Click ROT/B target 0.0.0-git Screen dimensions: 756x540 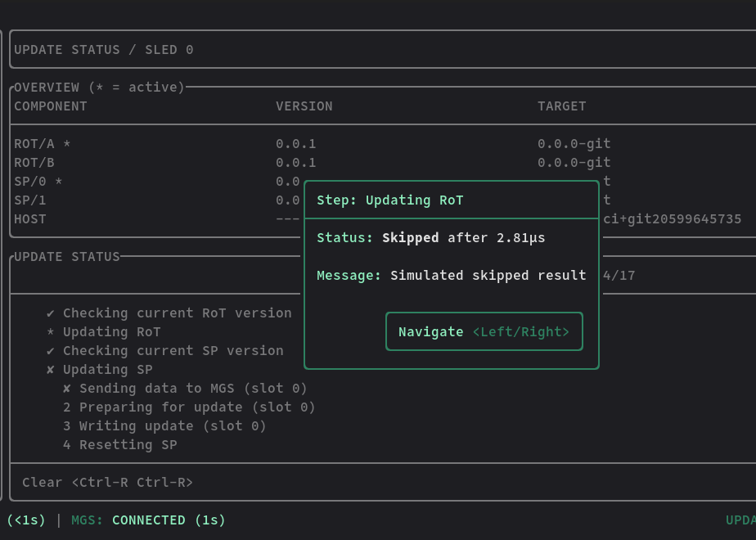(x=574, y=163)
